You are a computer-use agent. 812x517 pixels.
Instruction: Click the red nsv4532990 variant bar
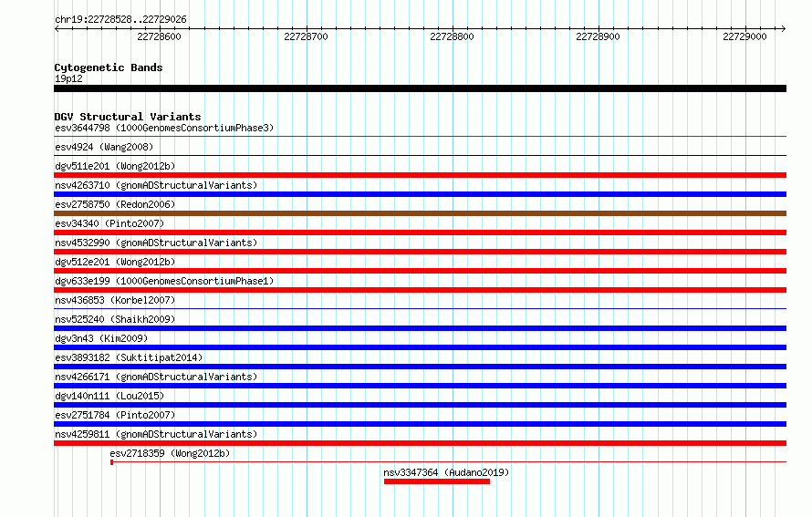click(420, 252)
